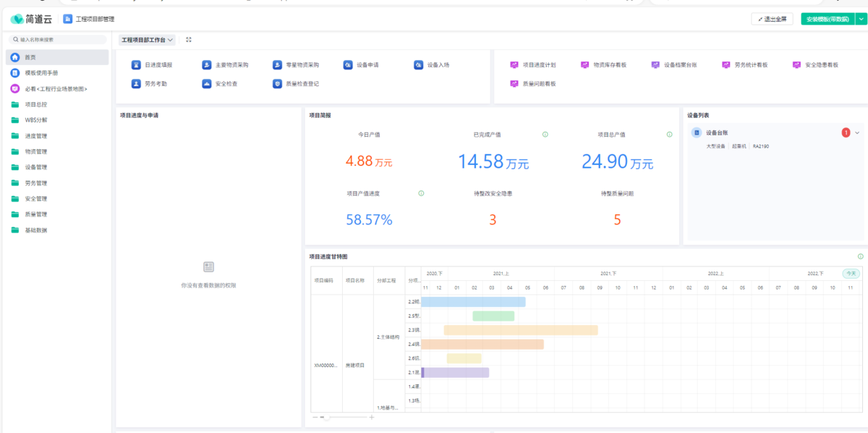Open 质量检查登记 shield icon
868x433 pixels.
277,84
